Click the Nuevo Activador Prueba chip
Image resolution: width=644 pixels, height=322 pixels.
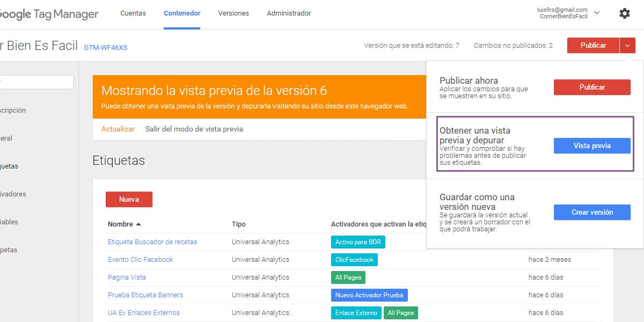(x=369, y=295)
